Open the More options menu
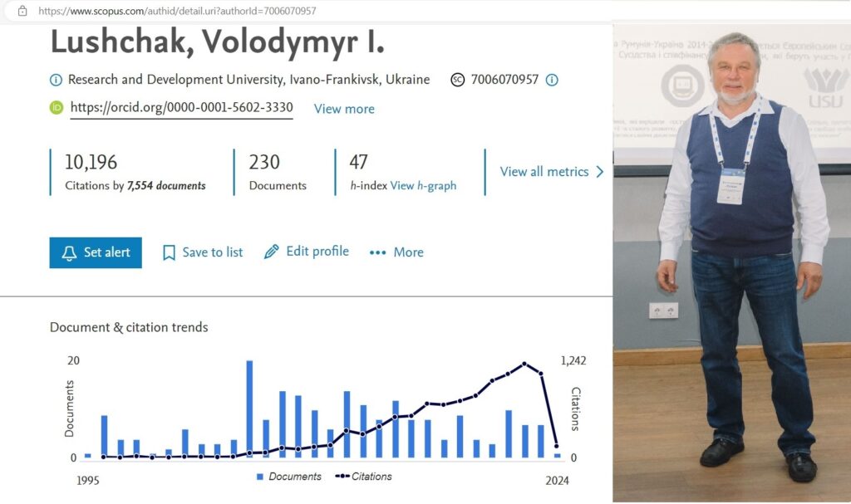 (396, 252)
